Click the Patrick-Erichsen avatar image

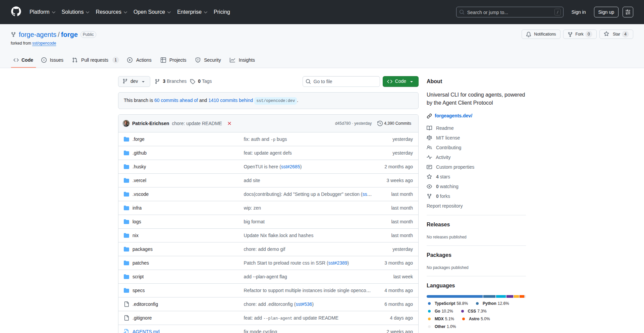(126, 123)
